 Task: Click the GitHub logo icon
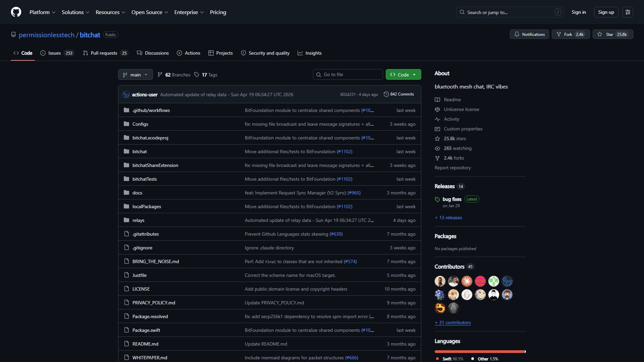pos(16,12)
